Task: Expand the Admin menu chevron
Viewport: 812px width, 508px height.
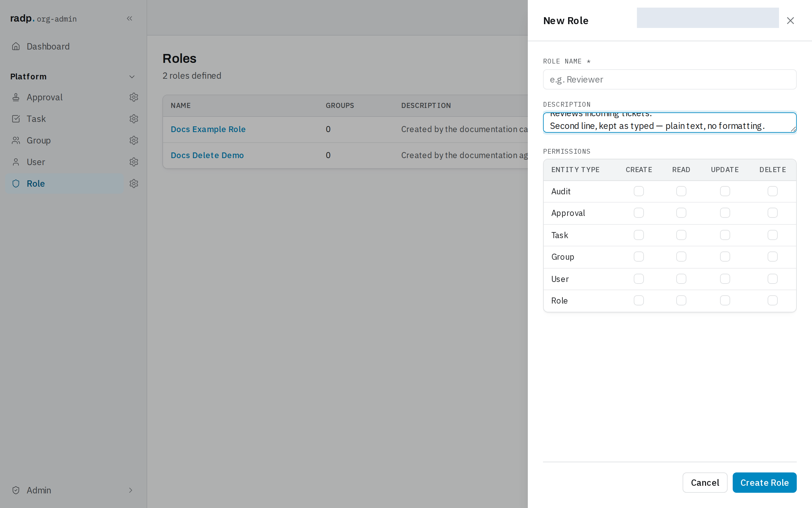Action: point(131,490)
